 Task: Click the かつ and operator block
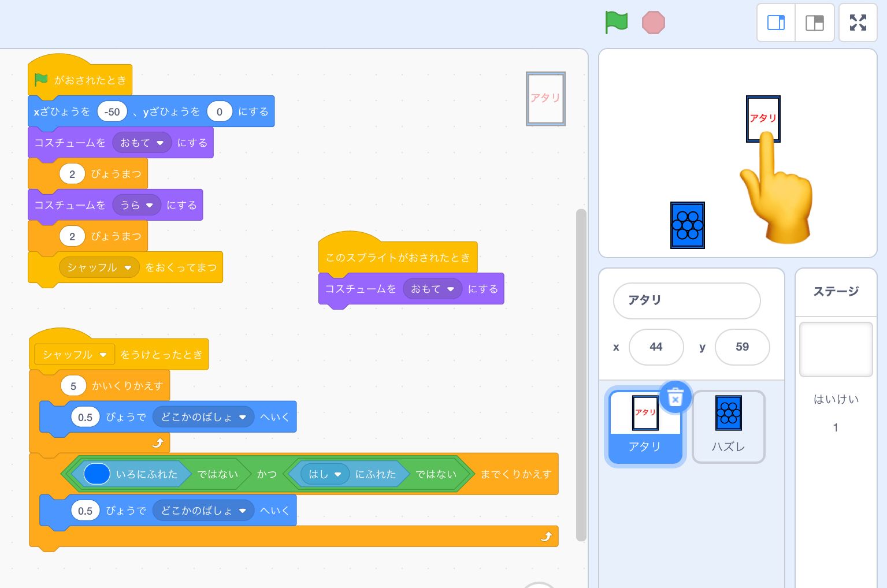point(266,474)
